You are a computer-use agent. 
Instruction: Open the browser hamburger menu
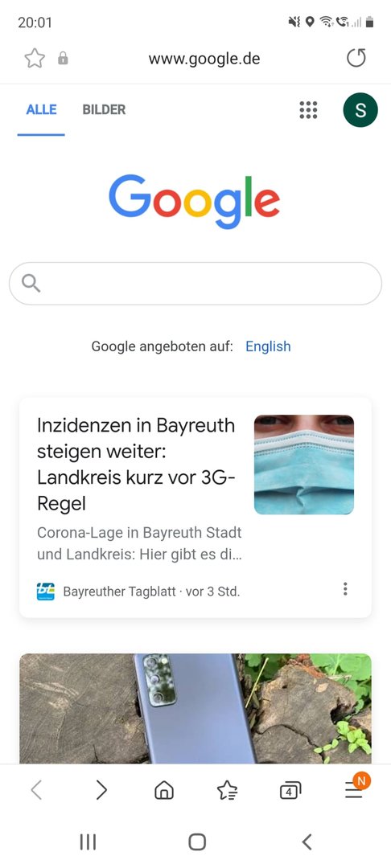355,789
